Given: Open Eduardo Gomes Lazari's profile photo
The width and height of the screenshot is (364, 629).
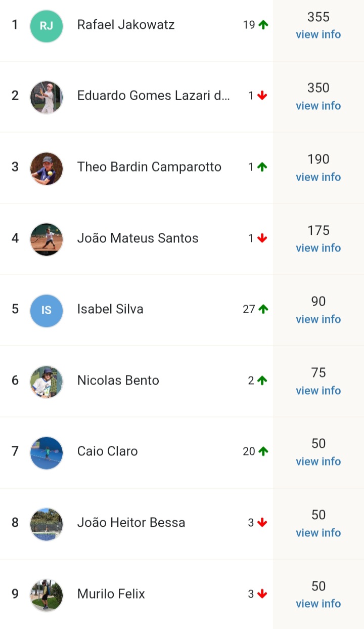Looking at the screenshot, I should 47,97.
